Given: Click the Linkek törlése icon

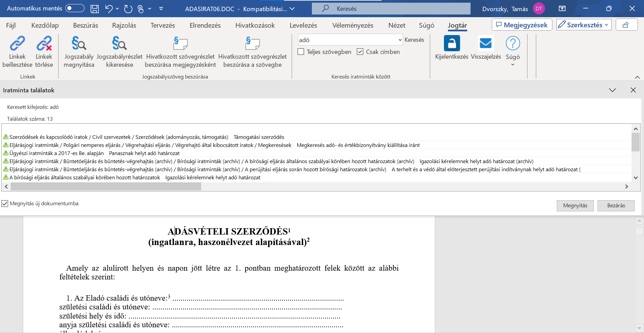Looking at the screenshot, I should [44, 44].
